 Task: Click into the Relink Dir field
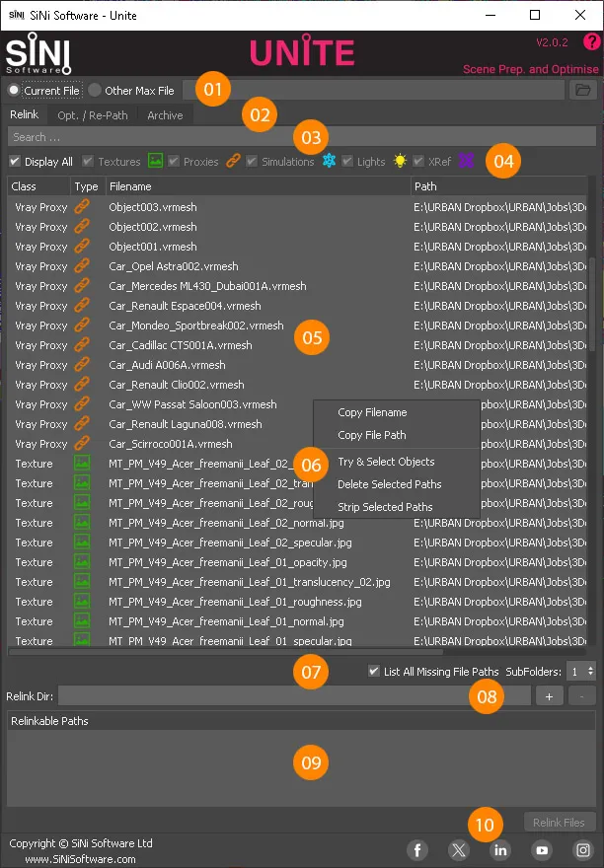pos(294,695)
